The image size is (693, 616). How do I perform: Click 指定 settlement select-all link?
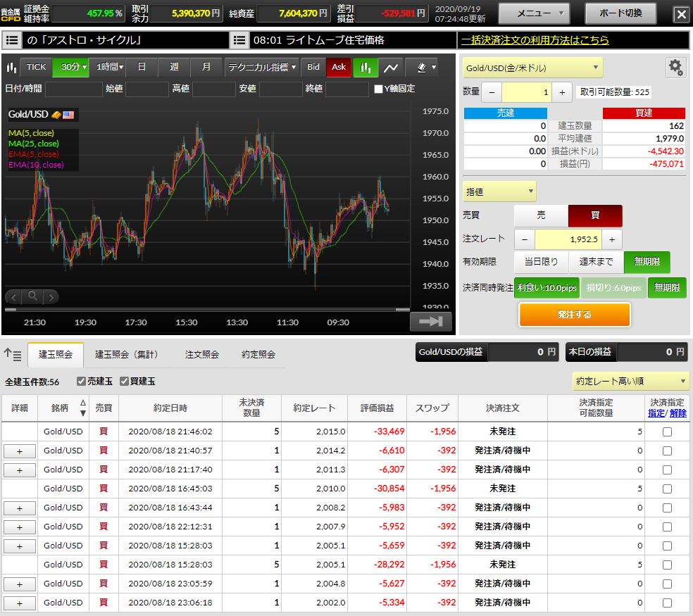point(656,413)
